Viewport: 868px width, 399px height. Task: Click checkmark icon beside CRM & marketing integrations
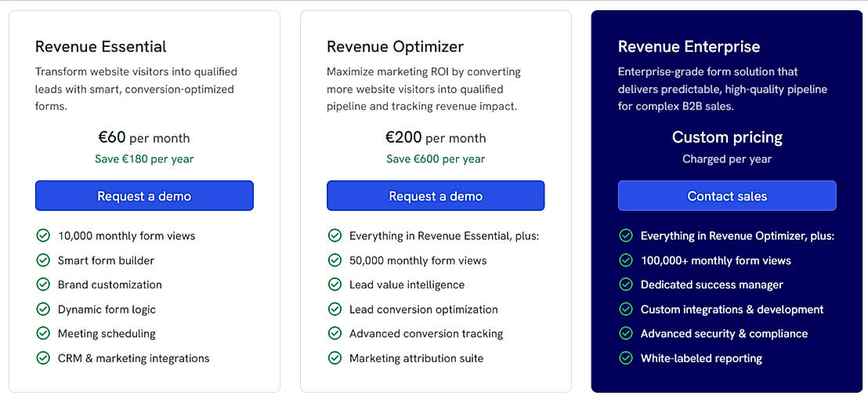tap(43, 358)
